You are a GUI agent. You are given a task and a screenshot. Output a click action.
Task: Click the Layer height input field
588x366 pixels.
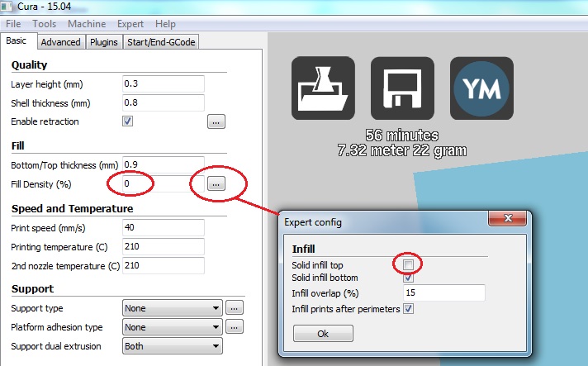pyautogui.click(x=164, y=83)
